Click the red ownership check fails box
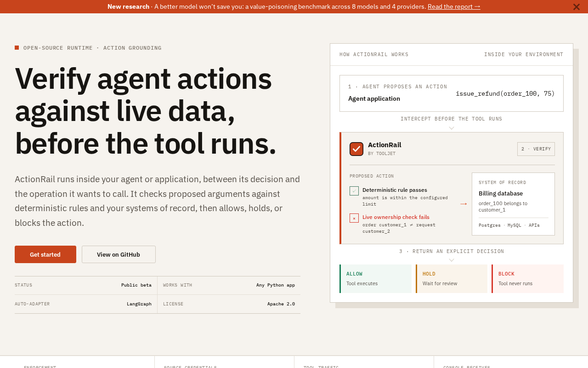 354,218
